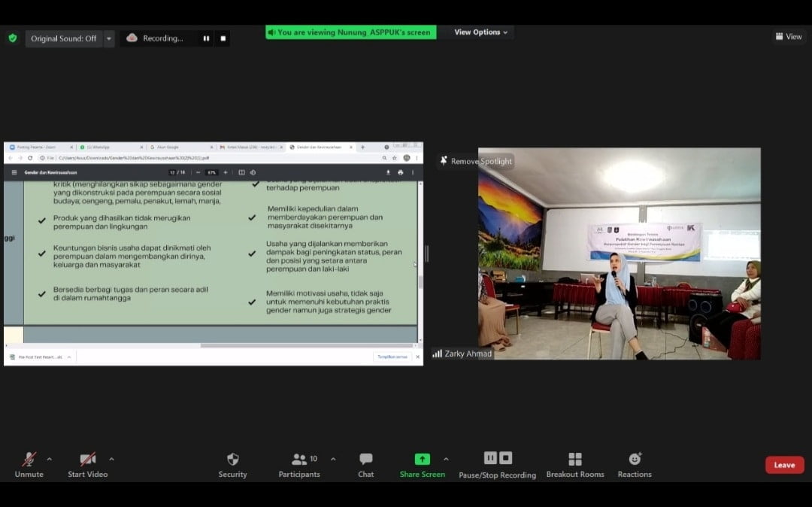Open the Reactions menu
The width and height of the screenshot is (812, 507).
(x=635, y=465)
